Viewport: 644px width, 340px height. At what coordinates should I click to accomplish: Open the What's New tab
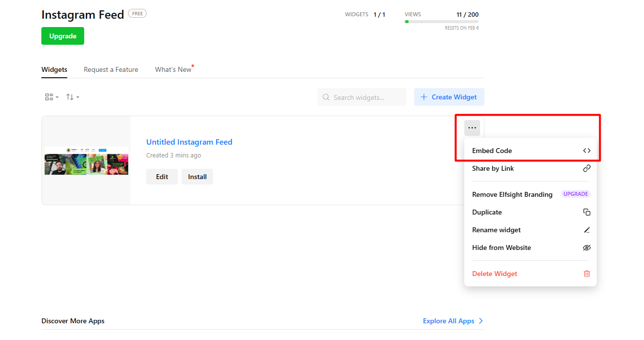pyautogui.click(x=173, y=69)
